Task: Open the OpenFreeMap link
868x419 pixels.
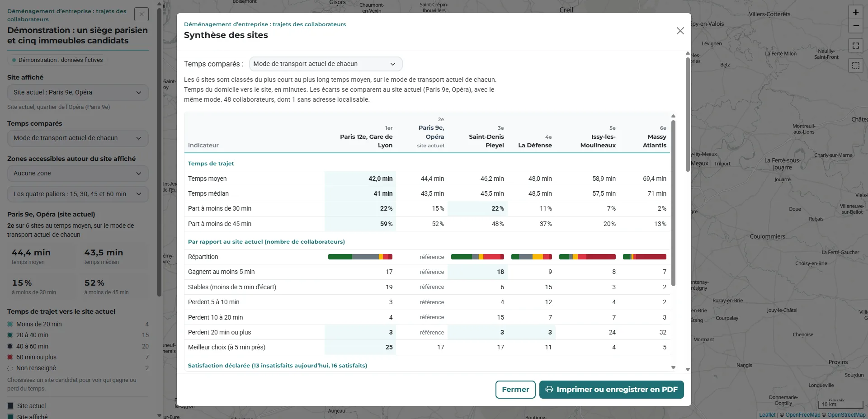Action: coord(802,415)
